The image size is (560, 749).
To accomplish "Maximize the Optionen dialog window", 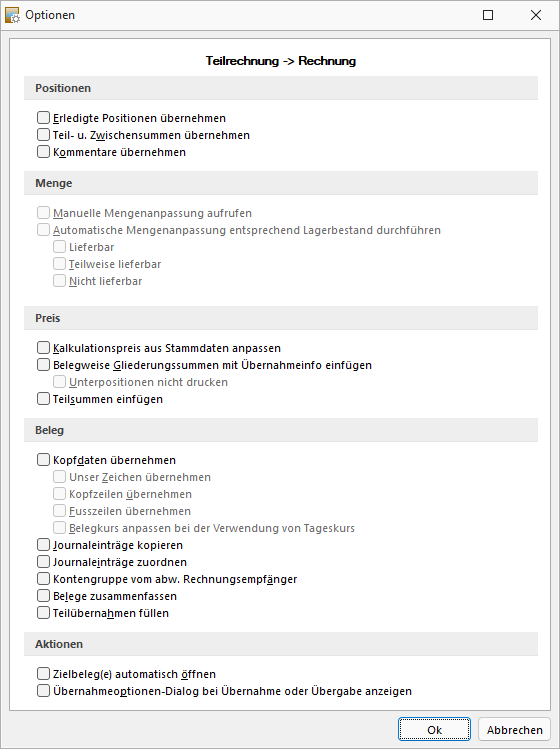I will (488, 15).
